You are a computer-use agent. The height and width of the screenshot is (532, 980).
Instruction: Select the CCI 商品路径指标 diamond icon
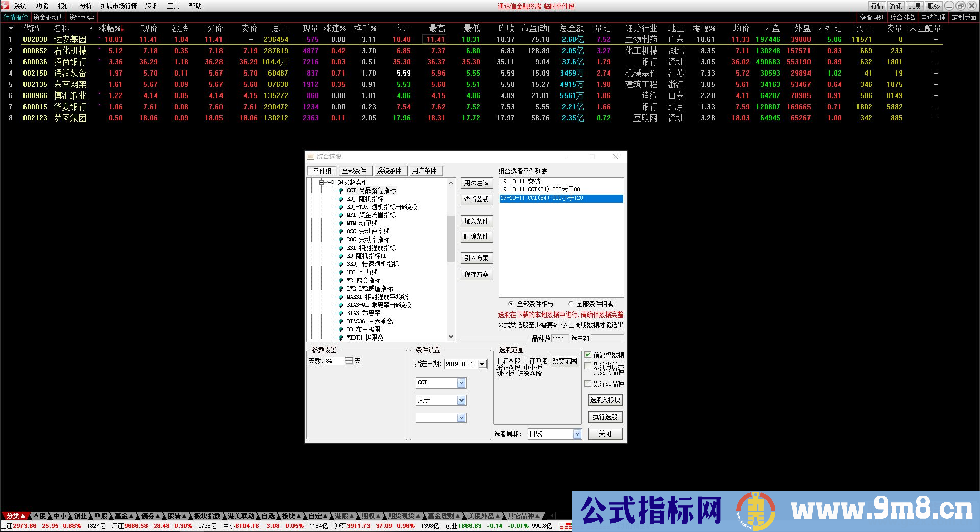coord(341,190)
